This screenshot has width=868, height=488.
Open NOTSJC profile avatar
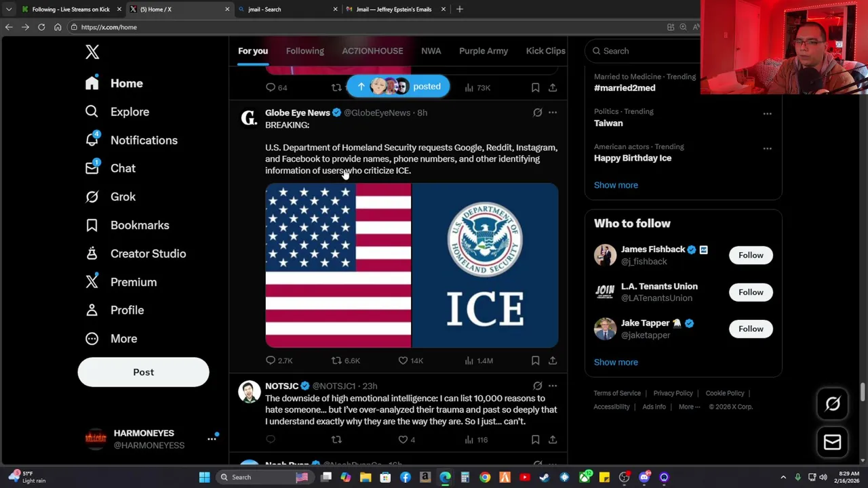click(x=249, y=392)
